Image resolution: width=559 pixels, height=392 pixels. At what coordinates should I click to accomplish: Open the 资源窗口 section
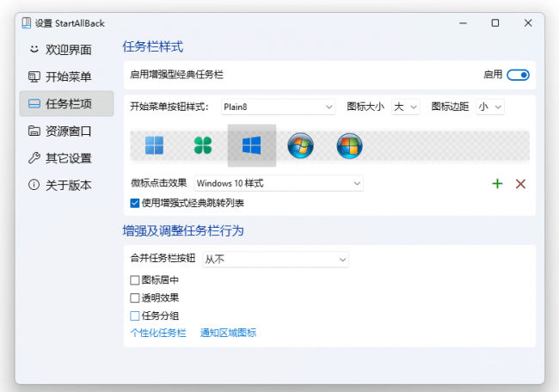[x=66, y=131]
